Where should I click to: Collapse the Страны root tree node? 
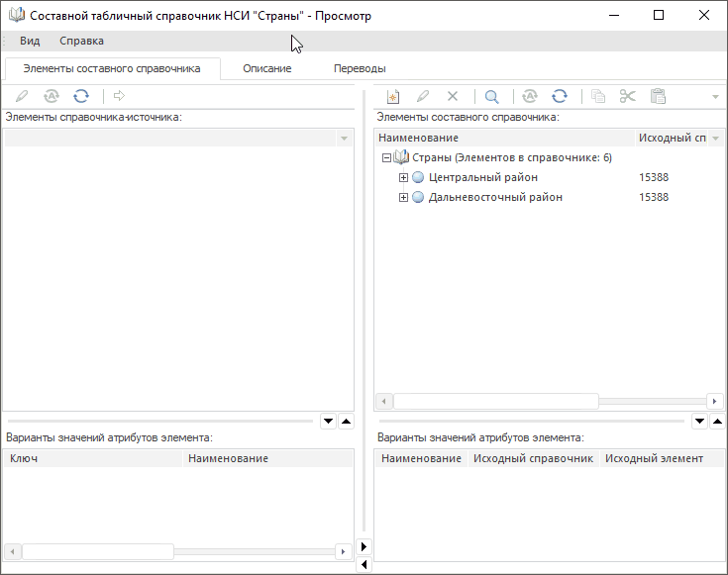386,158
